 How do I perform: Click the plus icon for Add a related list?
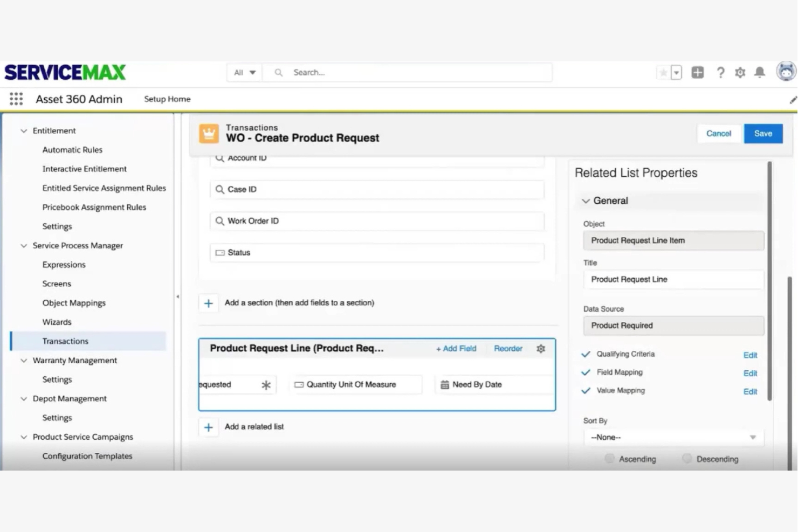tap(209, 427)
